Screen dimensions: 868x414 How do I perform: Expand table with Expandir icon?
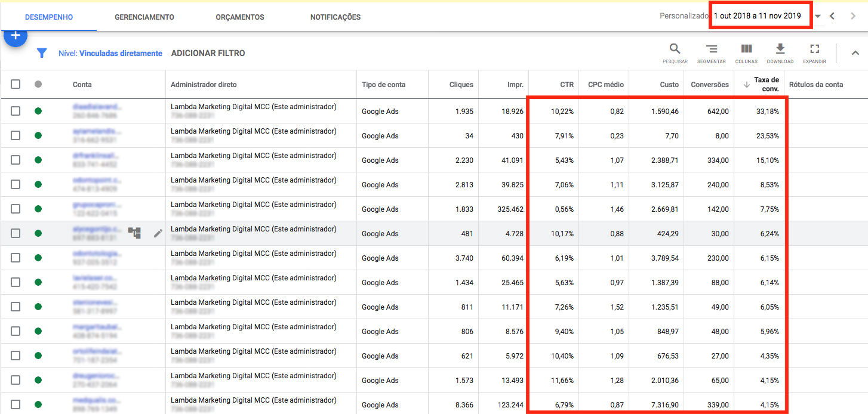click(x=814, y=53)
